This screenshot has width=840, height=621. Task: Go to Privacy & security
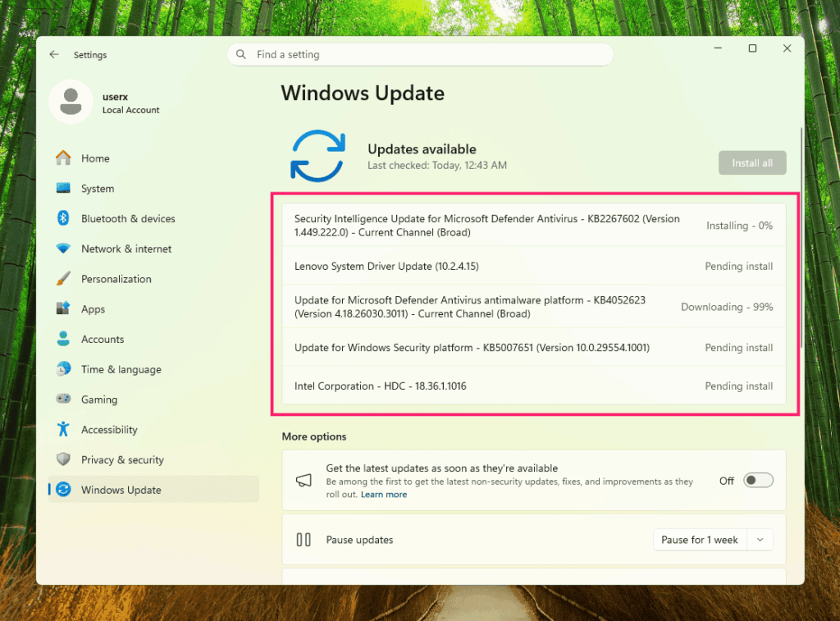point(153,459)
